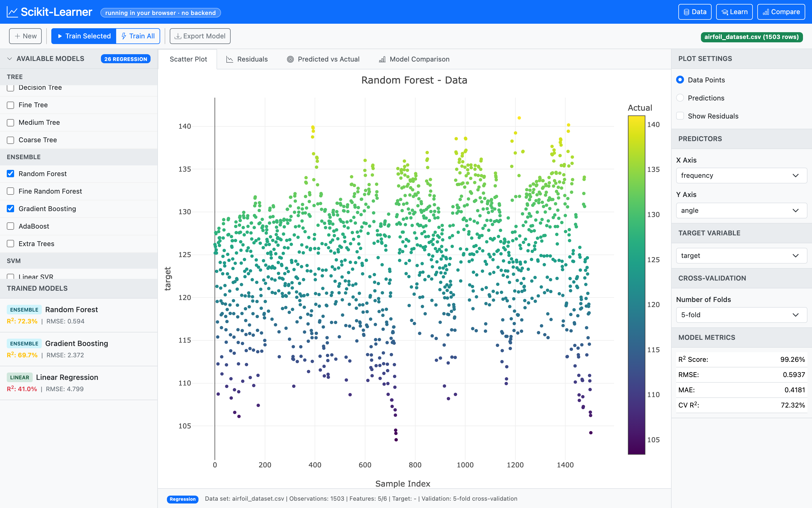
Task: Enable the AdaBoost checkbox
Action: 10,226
